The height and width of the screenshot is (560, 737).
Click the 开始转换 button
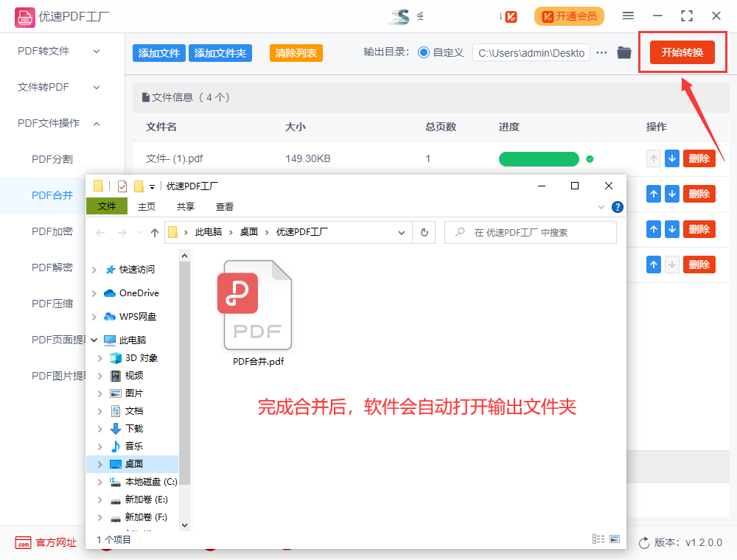(x=682, y=52)
